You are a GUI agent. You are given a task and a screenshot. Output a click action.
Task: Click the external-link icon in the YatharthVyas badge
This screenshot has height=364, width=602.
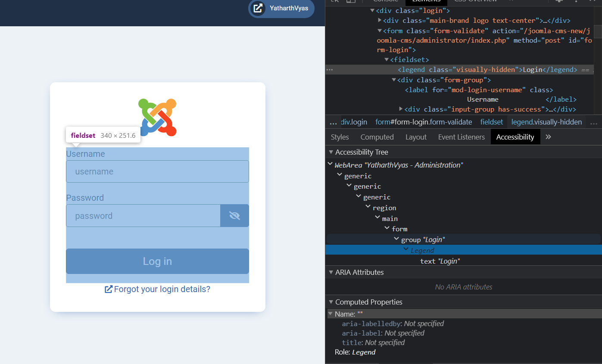tap(258, 8)
